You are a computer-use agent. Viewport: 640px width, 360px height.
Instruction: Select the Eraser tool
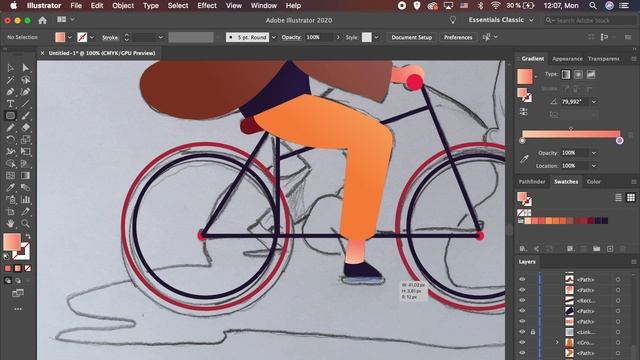[25, 127]
